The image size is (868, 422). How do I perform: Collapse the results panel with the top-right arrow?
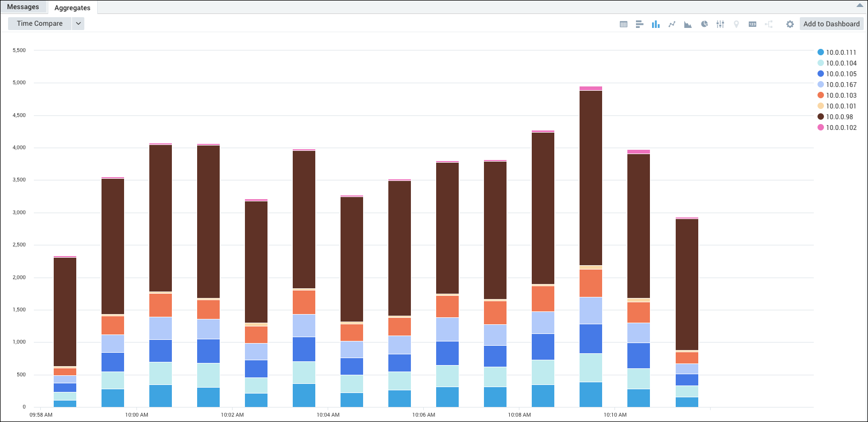(859, 6)
